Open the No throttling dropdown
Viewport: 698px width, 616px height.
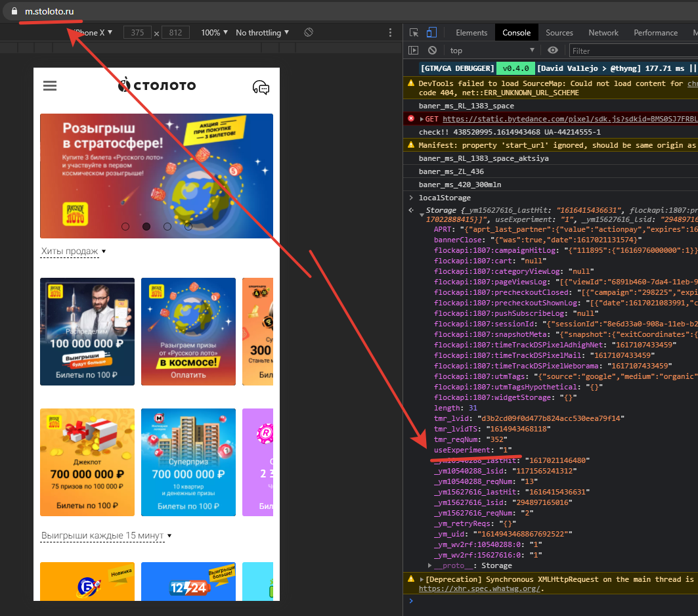tap(262, 33)
